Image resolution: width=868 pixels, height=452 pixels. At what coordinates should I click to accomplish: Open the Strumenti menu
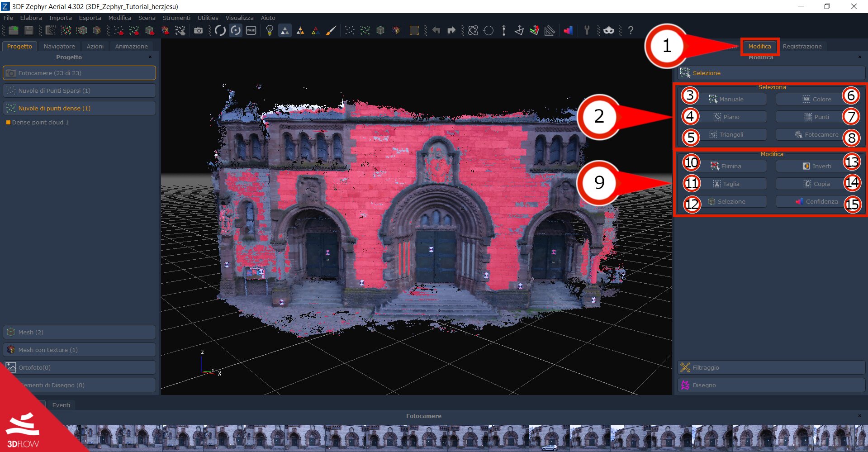(x=176, y=18)
